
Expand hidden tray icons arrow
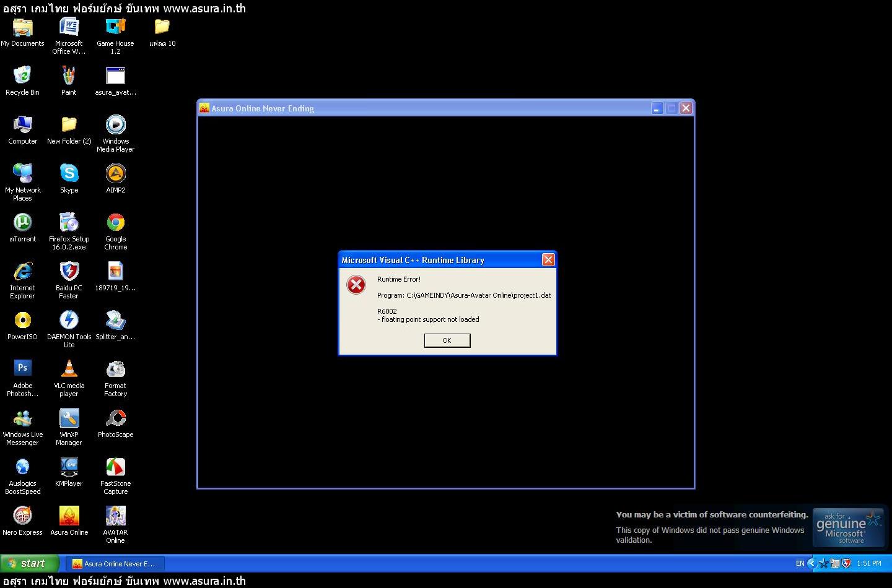pos(812,563)
